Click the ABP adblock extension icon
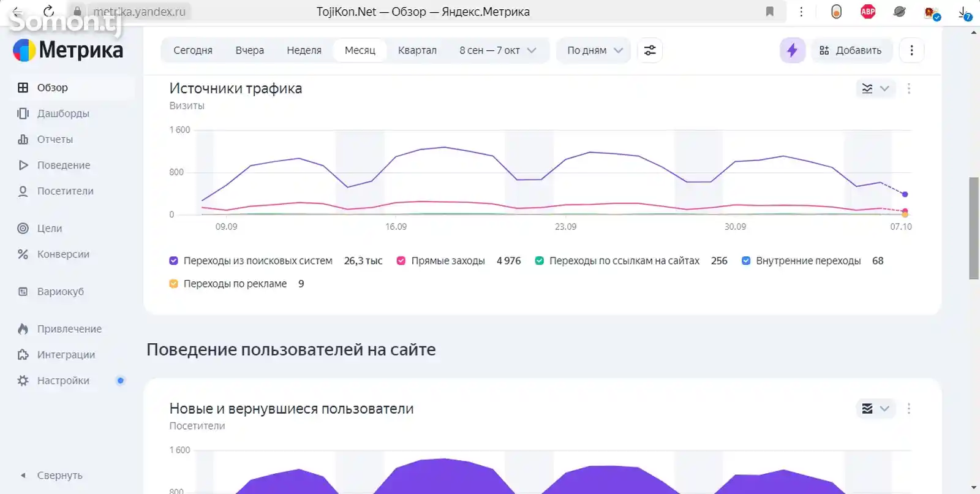980x494 pixels. [868, 11]
